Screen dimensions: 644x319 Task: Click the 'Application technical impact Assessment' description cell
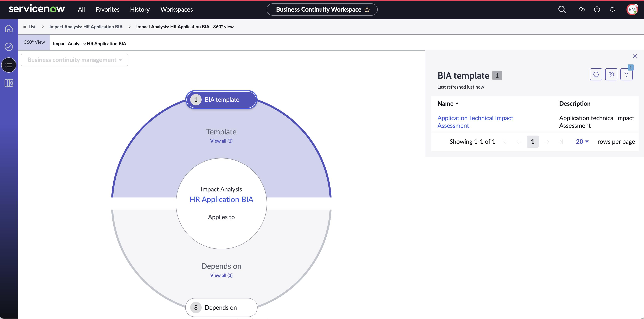pos(596,122)
